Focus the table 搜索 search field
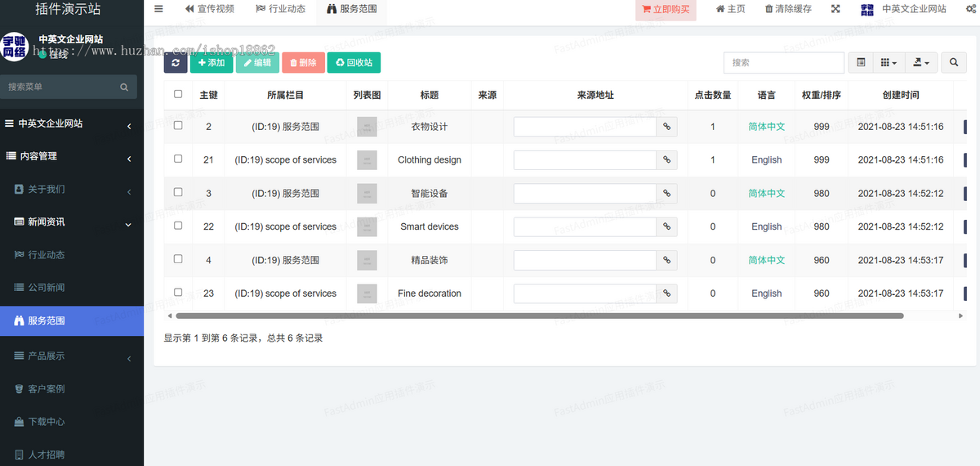The image size is (980, 466). (x=784, y=62)
